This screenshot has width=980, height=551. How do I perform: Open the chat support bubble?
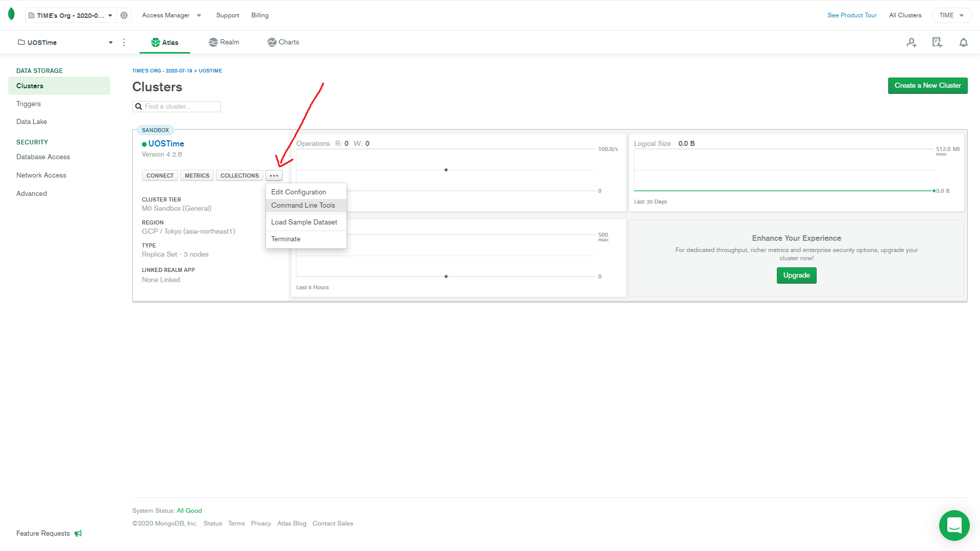pos(954,525)
